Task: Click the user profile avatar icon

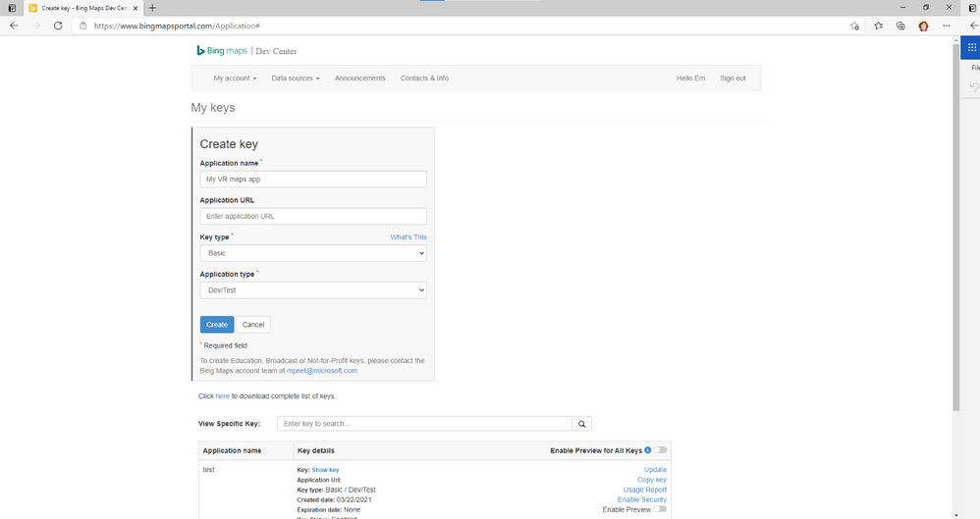Action: pos(923,26)
